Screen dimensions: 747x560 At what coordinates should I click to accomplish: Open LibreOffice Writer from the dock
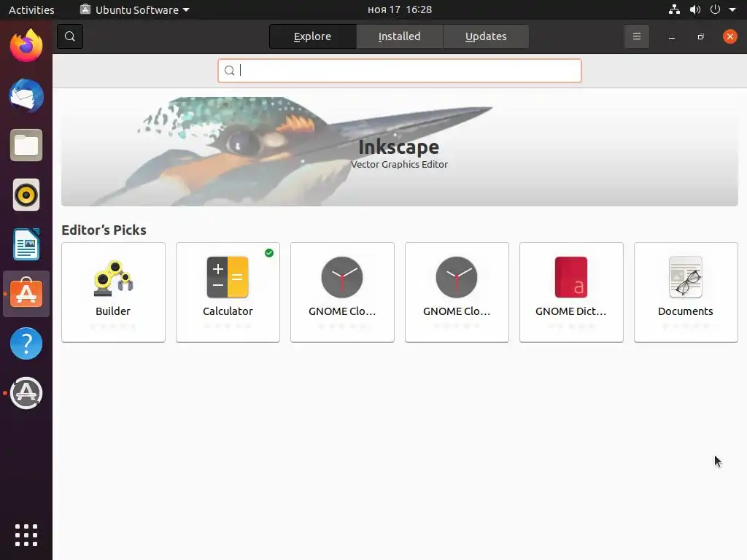[26, 244]
